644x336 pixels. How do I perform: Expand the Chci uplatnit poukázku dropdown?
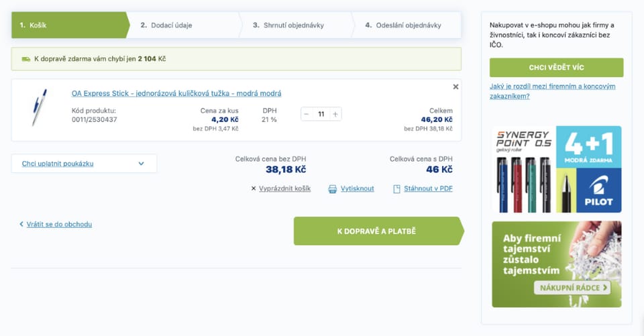coord(84,164)
